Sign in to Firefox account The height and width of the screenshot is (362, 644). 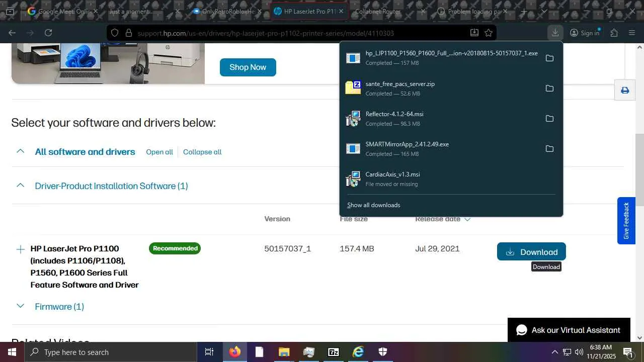click(x=585, y=33)
